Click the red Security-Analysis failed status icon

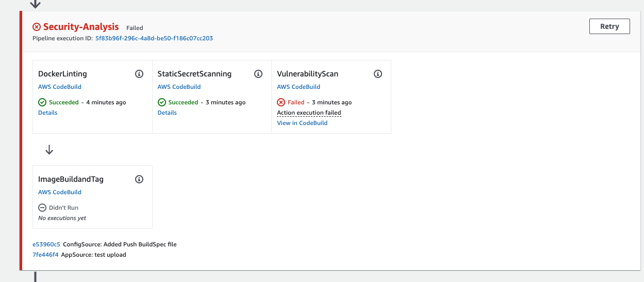tap(37, 27)
